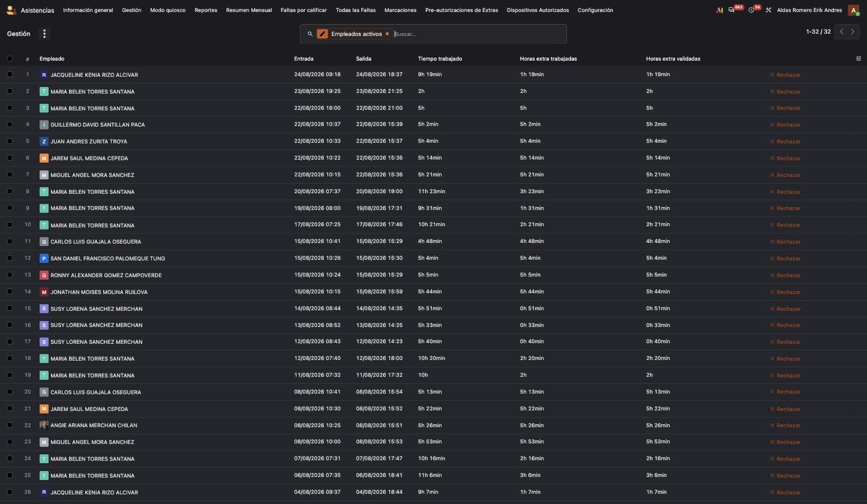
Task: Open record of RONNY ALEXANDER GOMEZ CAMPOVERDE
Action: [106, 275]
